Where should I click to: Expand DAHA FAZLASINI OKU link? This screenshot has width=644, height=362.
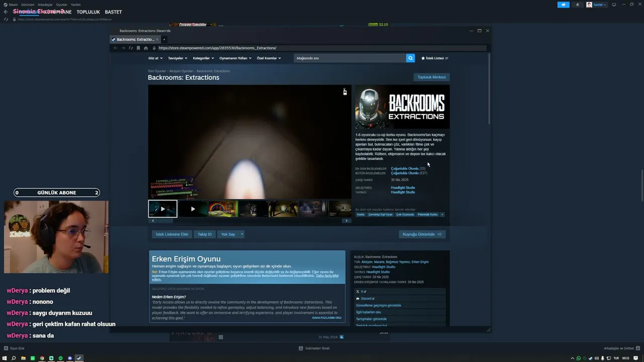327,318
